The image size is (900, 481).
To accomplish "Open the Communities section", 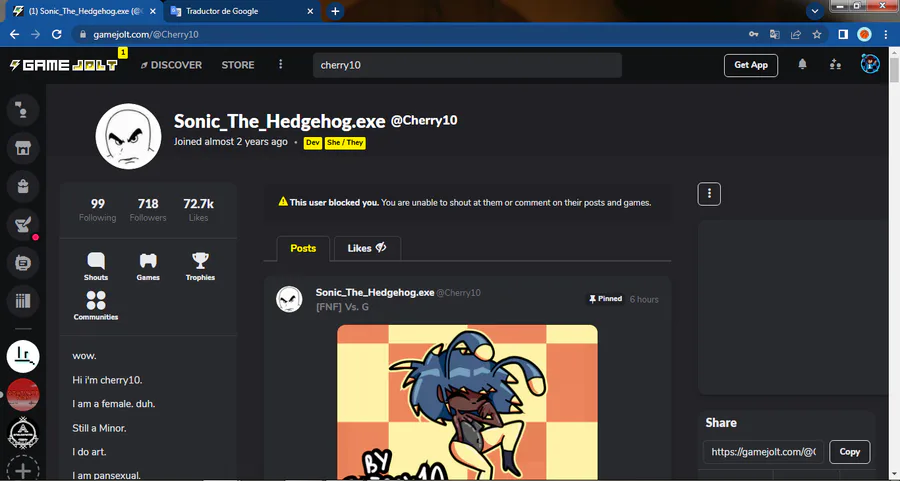I will point(96,305).
